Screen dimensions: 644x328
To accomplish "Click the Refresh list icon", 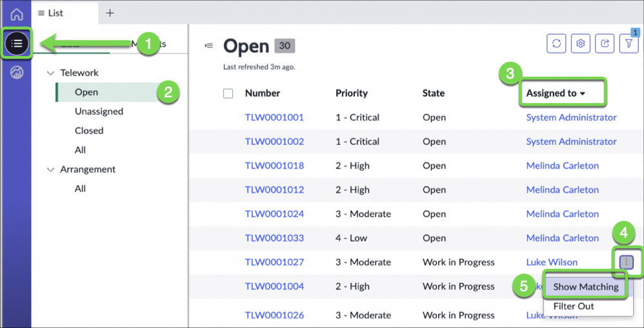I will (x=556, y=43).
